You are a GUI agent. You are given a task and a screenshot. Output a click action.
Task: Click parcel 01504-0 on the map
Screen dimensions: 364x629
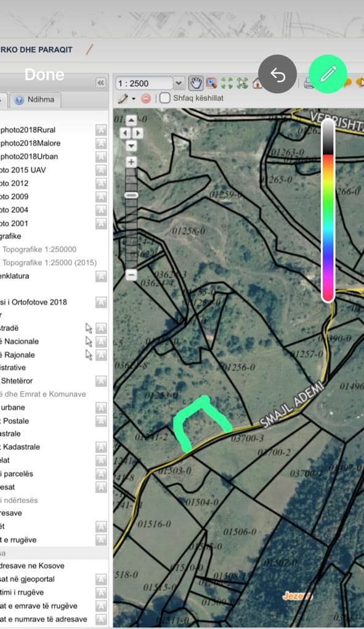tap(202, 502)
